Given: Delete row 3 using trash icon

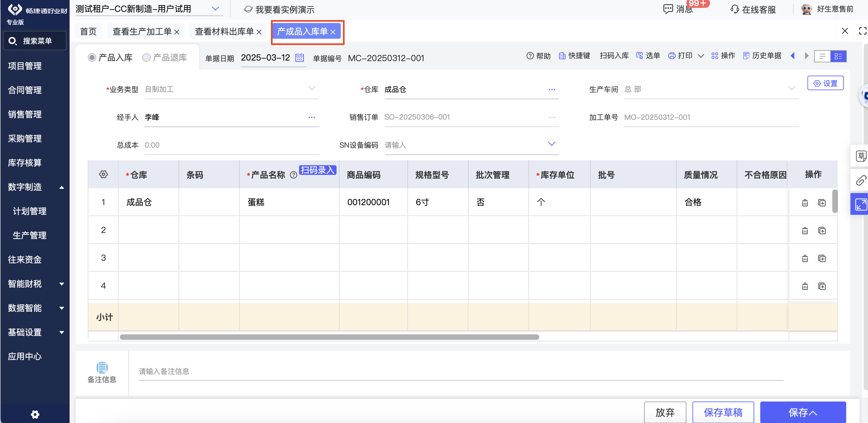Looking at the screenshot, I should pyautogui.click(x=805, y=259).
